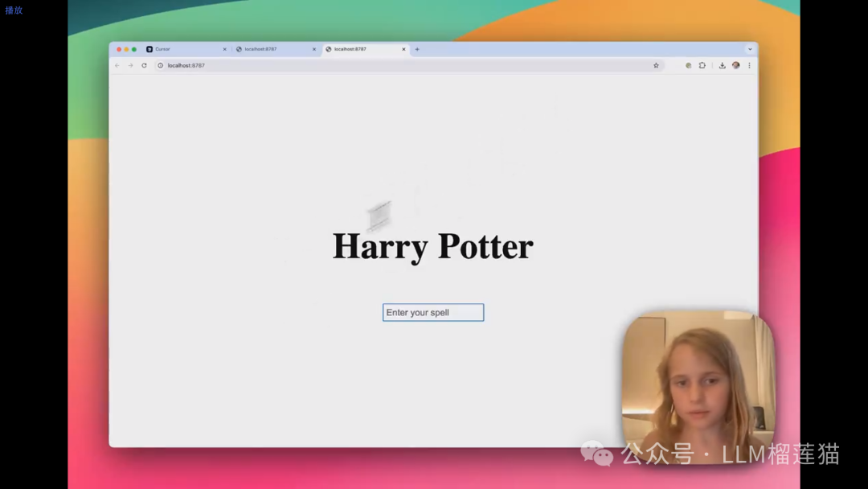This screenshot has width=868, height=489.
Task: Click the browser forward arrow
Action: [130, 65]
